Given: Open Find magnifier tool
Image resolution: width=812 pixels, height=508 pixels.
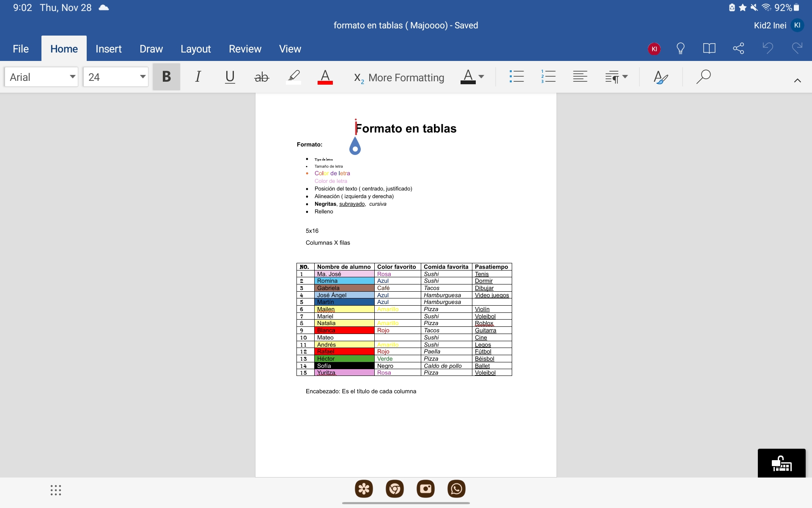Looking at the screenshot, I should pos(703,77).
